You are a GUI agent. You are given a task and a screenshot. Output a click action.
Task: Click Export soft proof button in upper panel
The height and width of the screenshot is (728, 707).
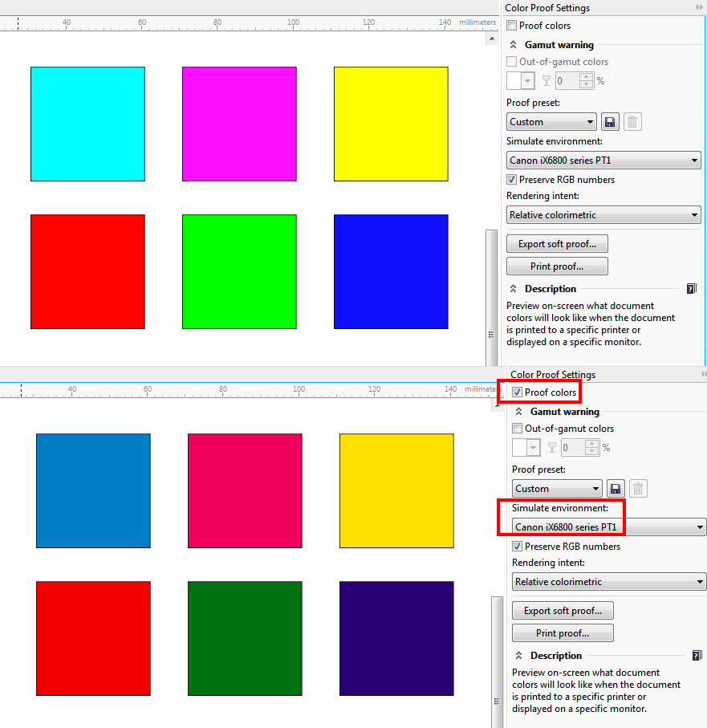point(557,244)
